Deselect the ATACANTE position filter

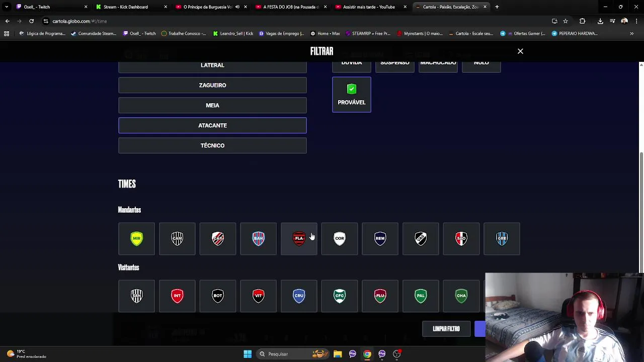[x=212, y=125]
